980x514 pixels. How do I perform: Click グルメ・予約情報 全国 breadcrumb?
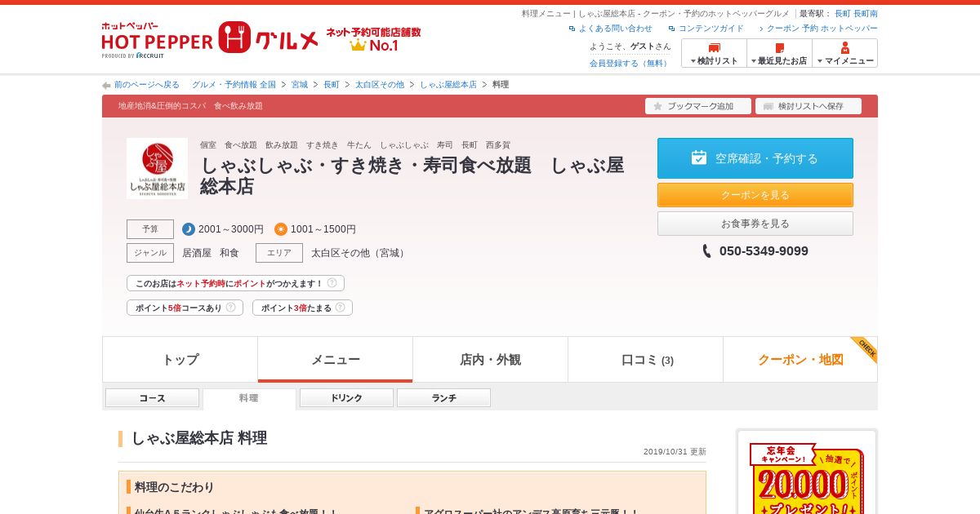(x=234, y=85)
